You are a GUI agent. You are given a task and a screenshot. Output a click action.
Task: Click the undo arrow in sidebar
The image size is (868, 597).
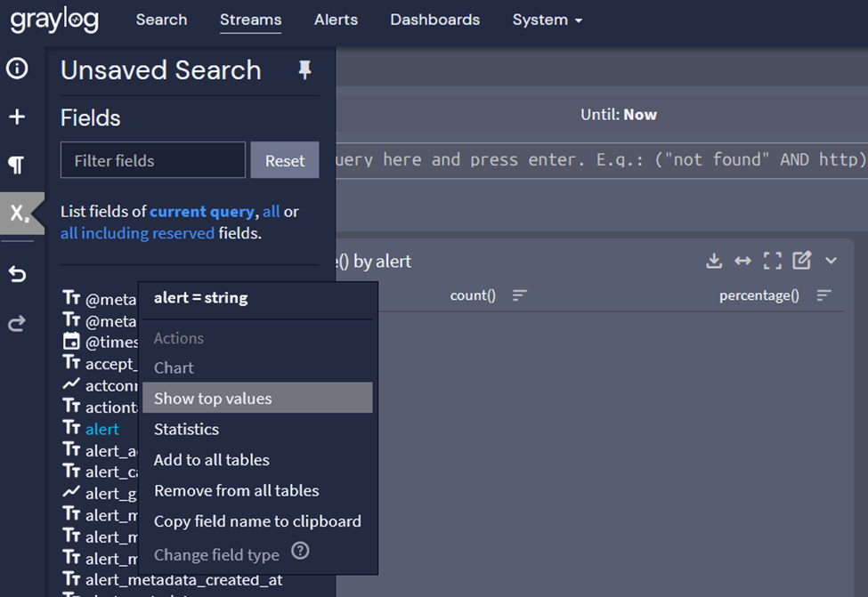[17, 274]
